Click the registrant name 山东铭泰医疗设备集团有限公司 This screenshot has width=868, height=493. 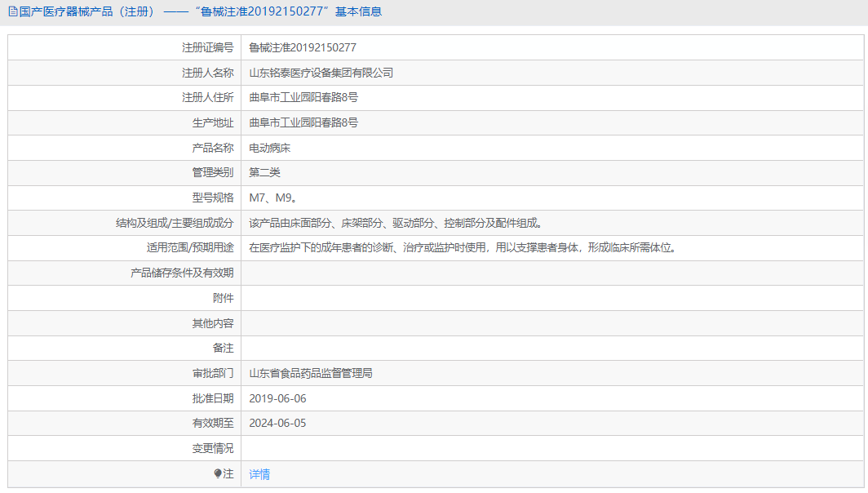[321, 73]
